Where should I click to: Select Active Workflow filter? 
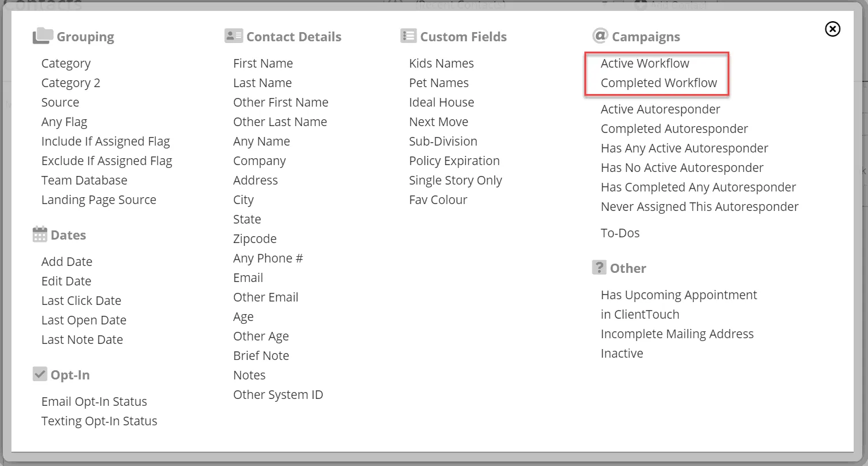pos(645,64)
